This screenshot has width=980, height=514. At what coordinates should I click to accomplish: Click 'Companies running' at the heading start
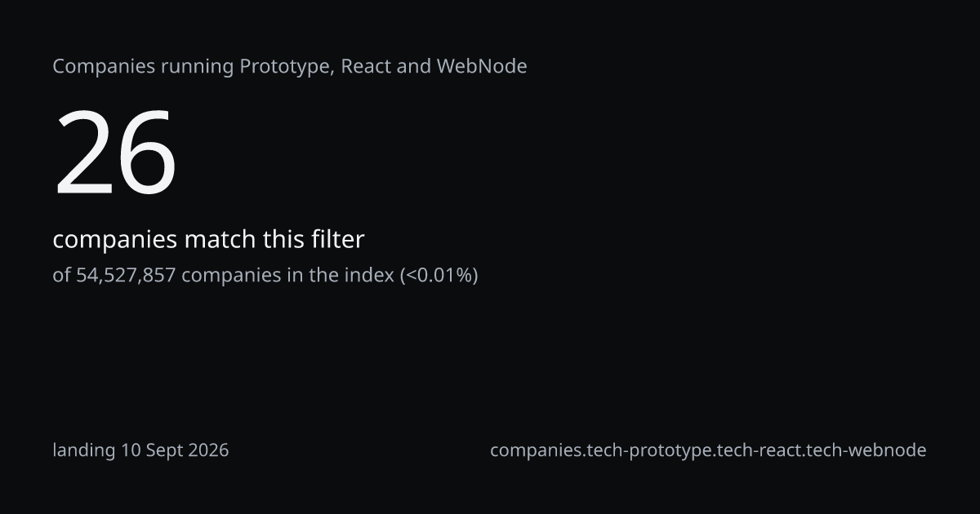(x=144, y=67)
